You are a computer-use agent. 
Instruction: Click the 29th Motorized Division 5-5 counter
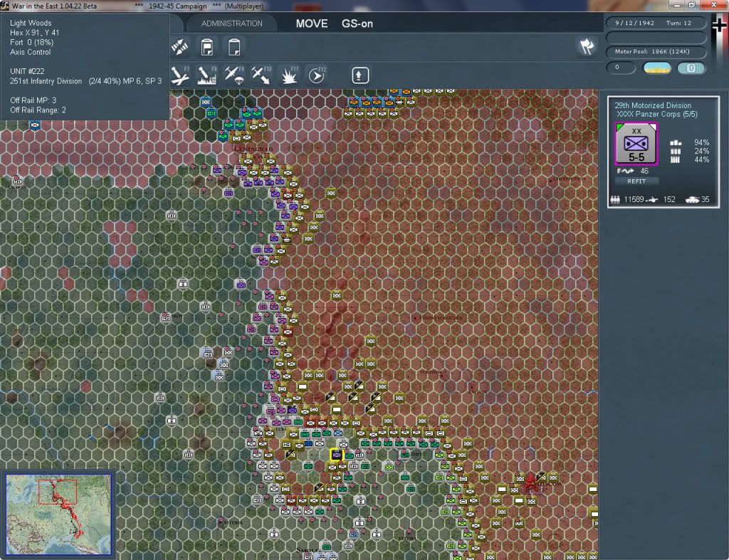[636, 144]
